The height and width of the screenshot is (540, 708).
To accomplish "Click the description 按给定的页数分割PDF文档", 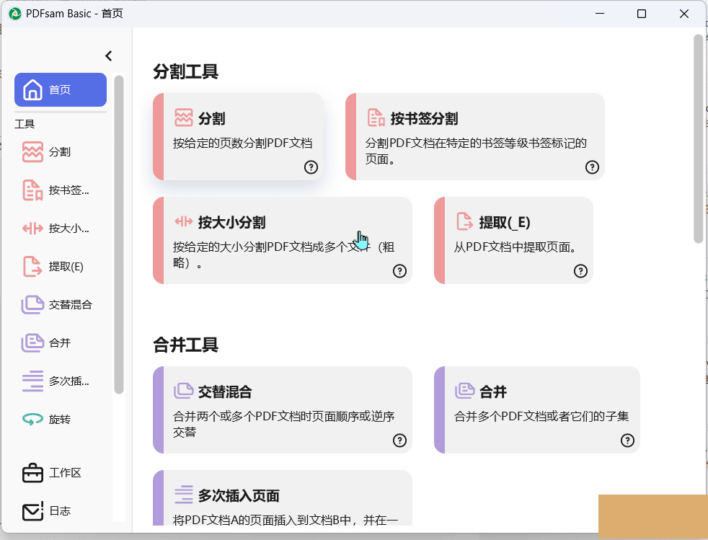I will click(242, 143).
